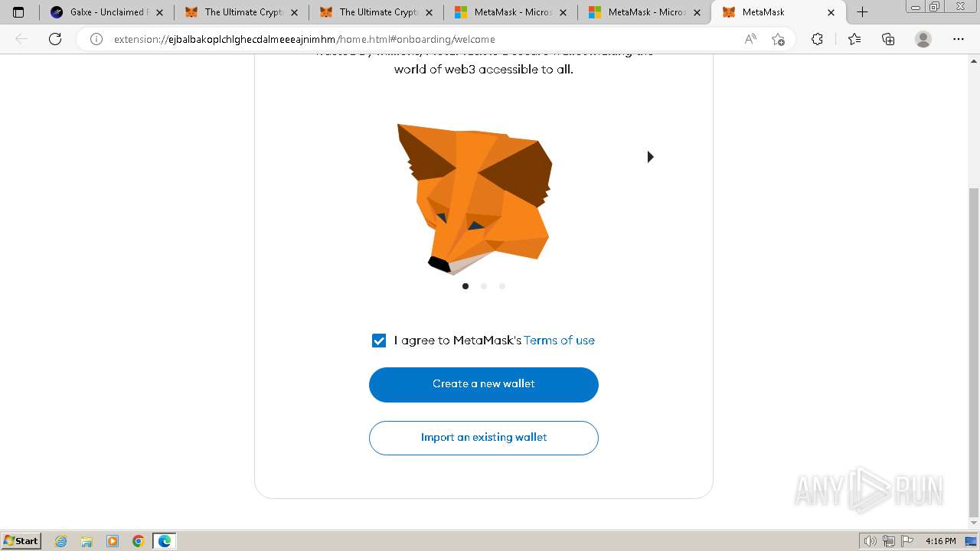Click the MetaMask fox logo image
980x551 pixels.
tap(475, 199)
